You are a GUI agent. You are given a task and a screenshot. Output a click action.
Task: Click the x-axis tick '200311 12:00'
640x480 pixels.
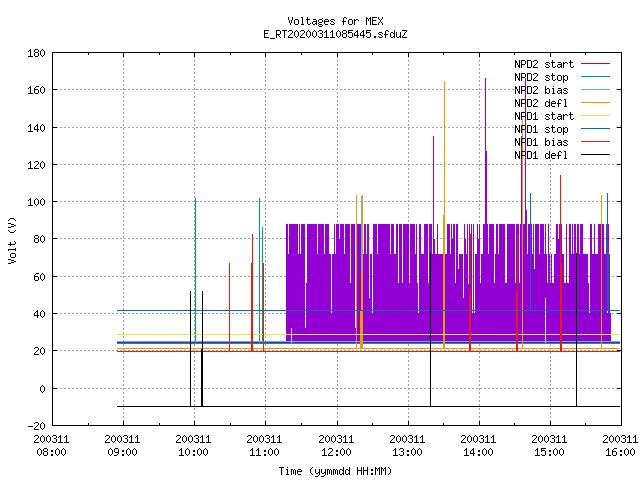(x=336, y=446)
